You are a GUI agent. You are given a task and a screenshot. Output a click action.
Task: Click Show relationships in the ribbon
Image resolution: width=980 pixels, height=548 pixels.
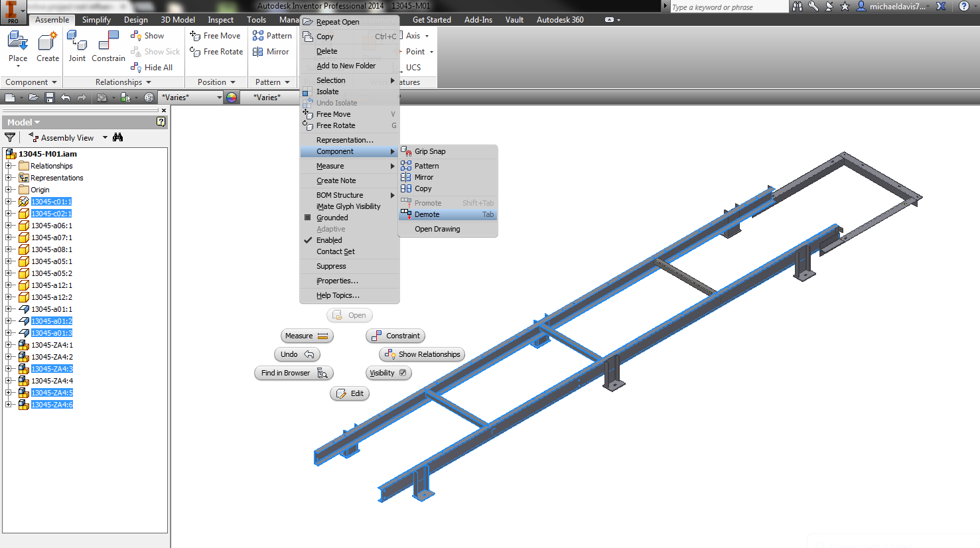[x=147, y=36]
